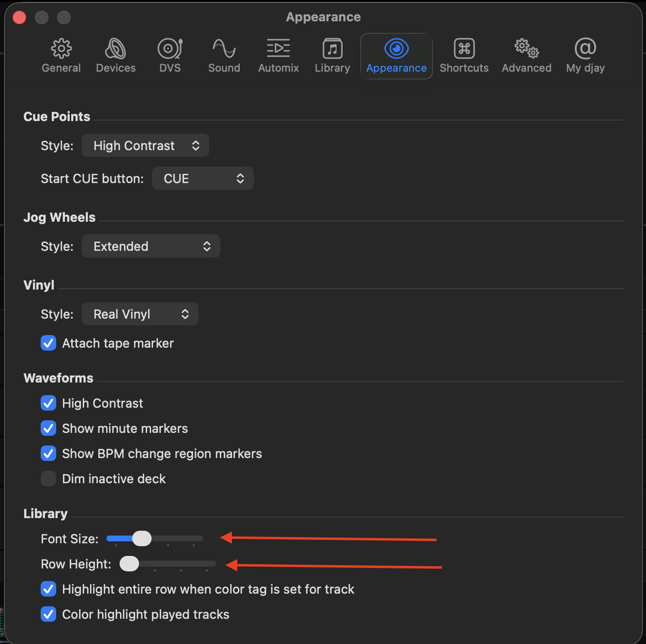Open the Library music note icon

tap(332, 48)
